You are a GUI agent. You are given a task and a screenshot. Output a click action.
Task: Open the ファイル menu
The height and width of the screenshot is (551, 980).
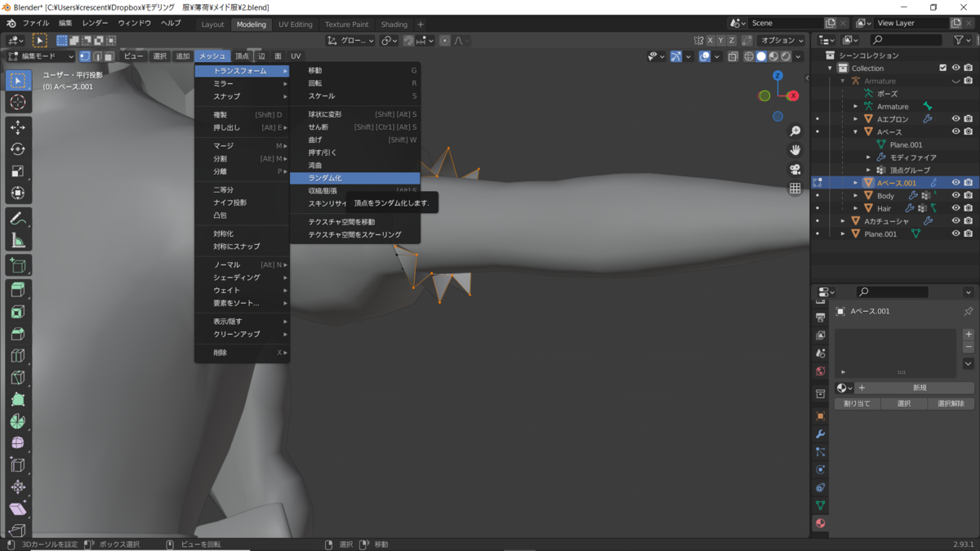tap(35, 23)
